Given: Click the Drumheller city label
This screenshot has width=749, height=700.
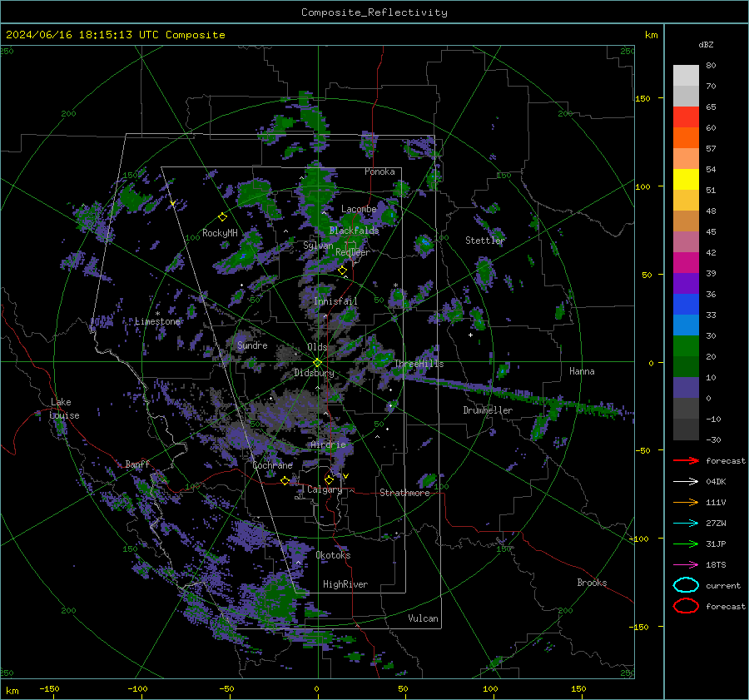Looking at the screenshot, I should 488,410.
